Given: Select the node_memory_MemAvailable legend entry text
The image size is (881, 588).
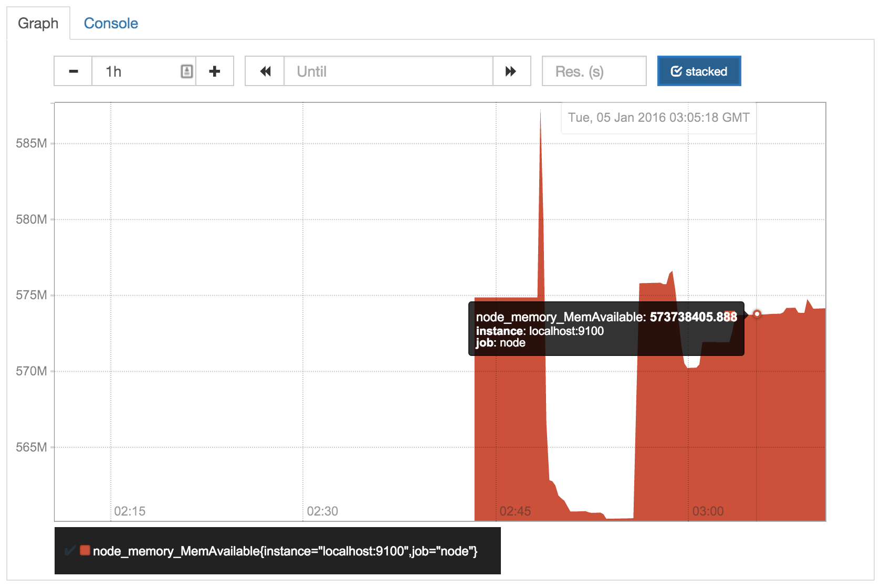Looking at the screenshot, I should (x=285, y=551).
